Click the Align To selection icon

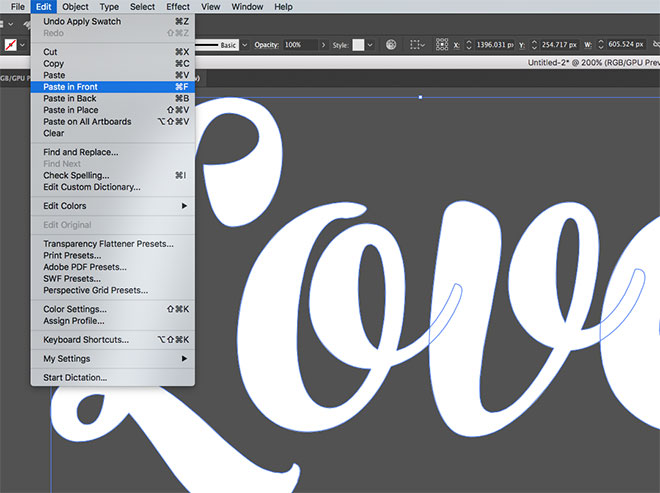[x=414, y=45]
